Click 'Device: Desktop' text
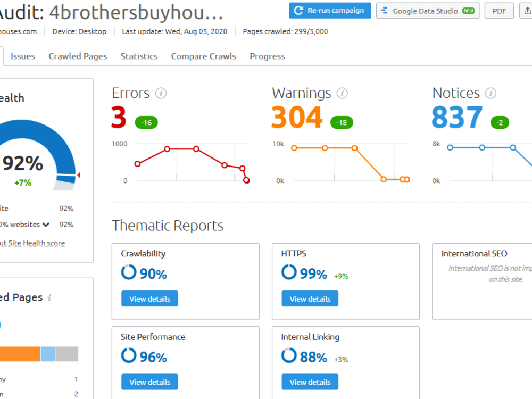 [79, 31]
